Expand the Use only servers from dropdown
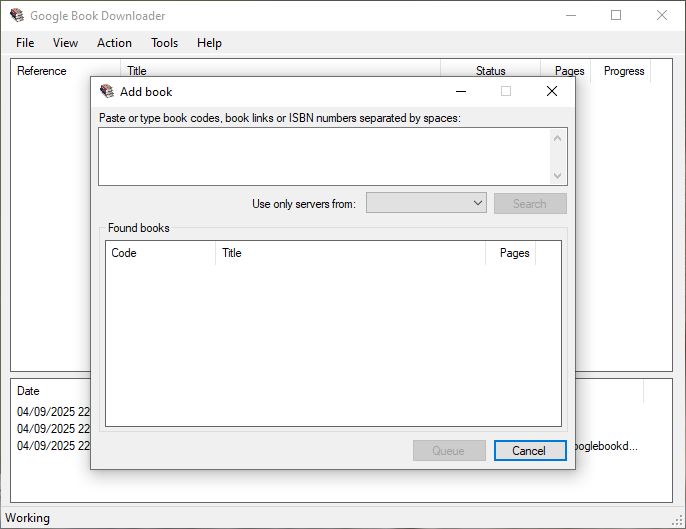This screenshot has width=686, height=529. coord(426,203)
